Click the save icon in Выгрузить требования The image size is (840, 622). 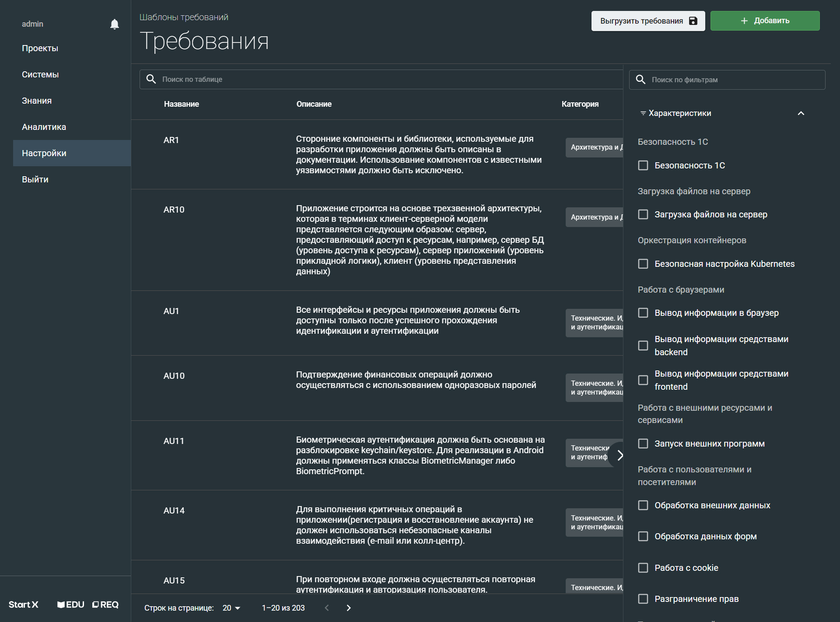(x=693, y=21)
